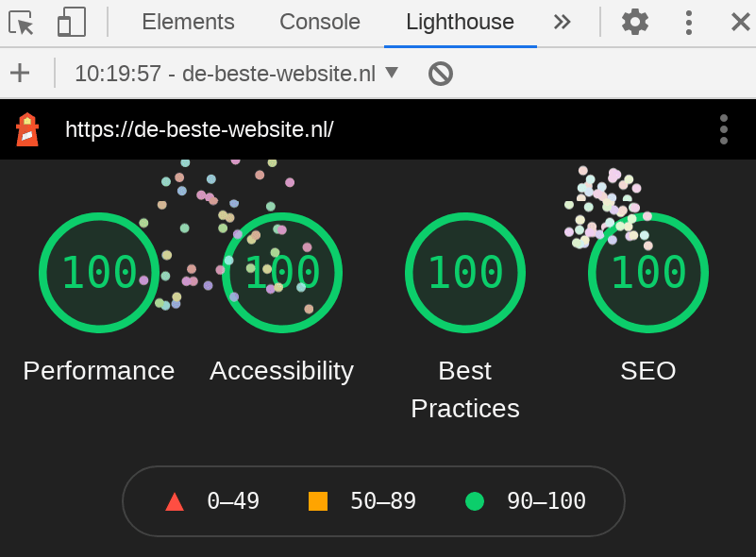Image resolution: width=756 pixels, height=557 pixels.
Task: Click the Performance score gauge
Action: pyautogui.click(x=98, y=272)
